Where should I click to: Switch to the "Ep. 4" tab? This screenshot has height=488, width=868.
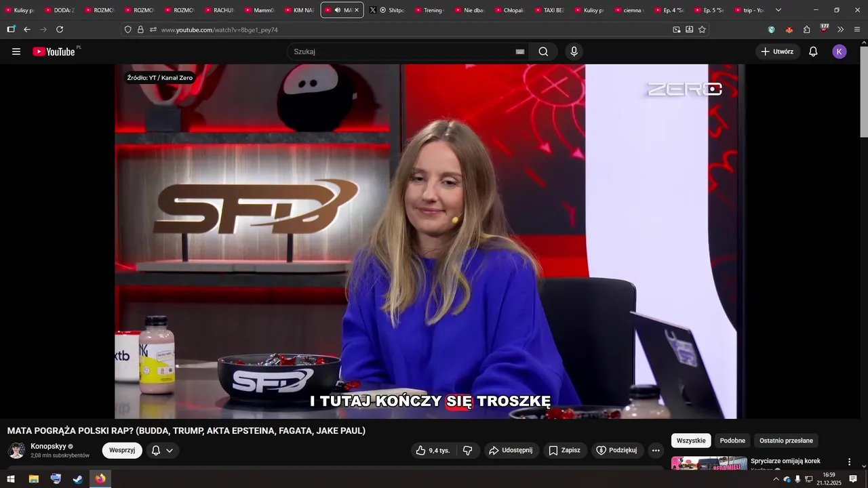coord(669,10)
